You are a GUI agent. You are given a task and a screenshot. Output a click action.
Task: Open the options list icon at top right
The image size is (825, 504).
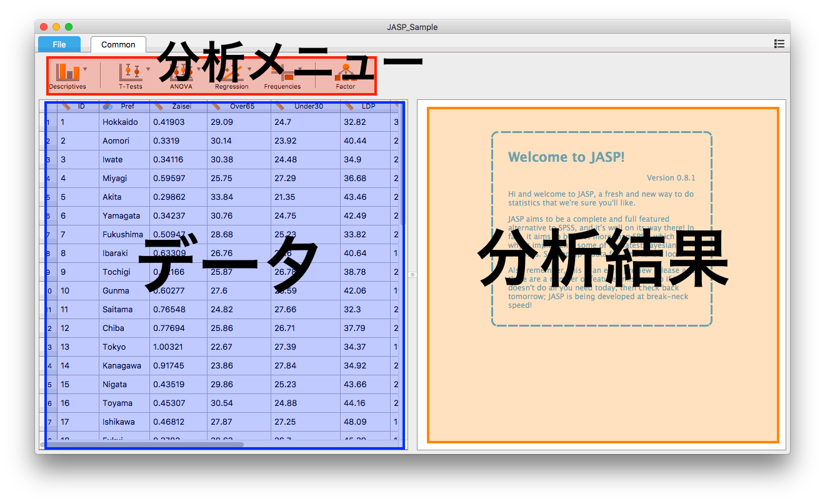pos(779,44)
